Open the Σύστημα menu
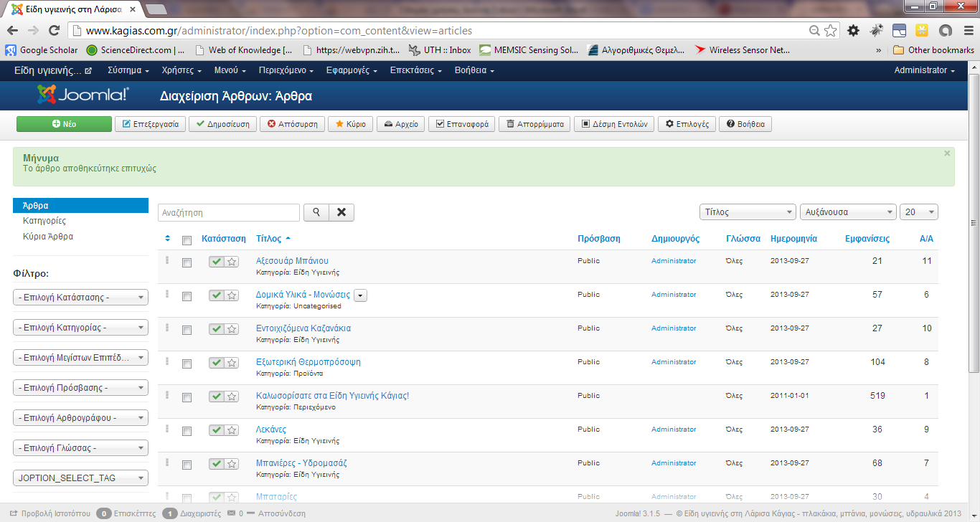The image size is (980, 522). coord(128,70)
